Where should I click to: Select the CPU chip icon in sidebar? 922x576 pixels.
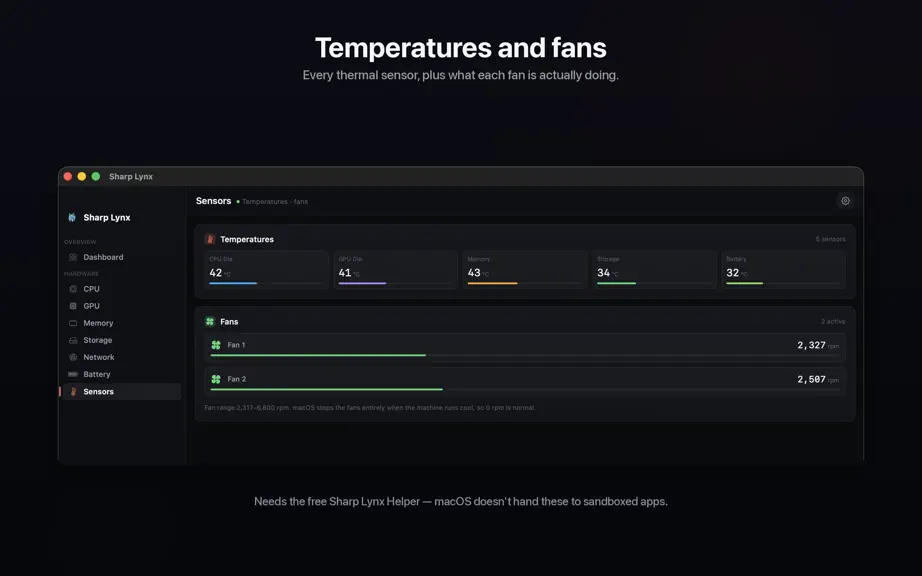(73, 289)
